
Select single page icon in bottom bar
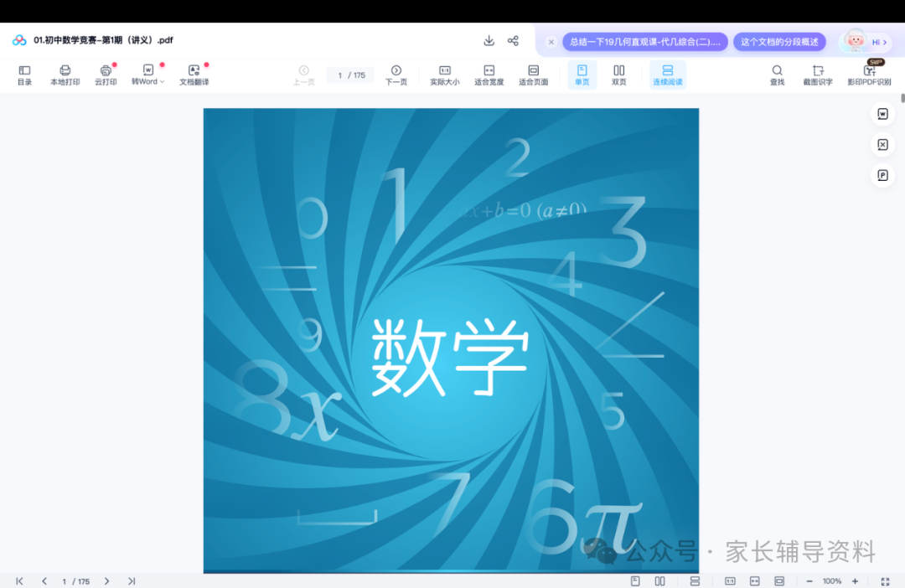tap(635, 581)
